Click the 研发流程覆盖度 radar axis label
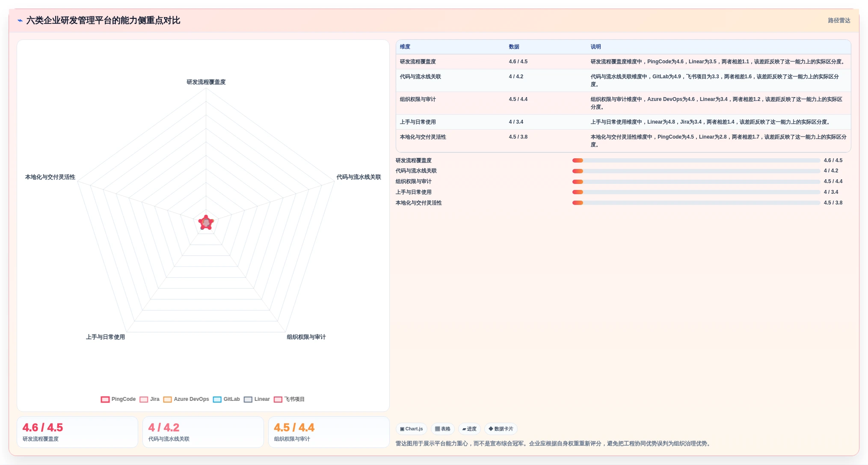Screen dimensions: 868x465 click(x=206, y=82)
